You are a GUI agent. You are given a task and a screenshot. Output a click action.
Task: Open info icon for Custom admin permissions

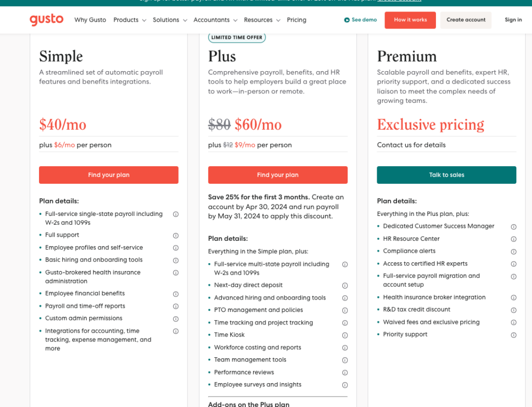(x=176, y=319)
